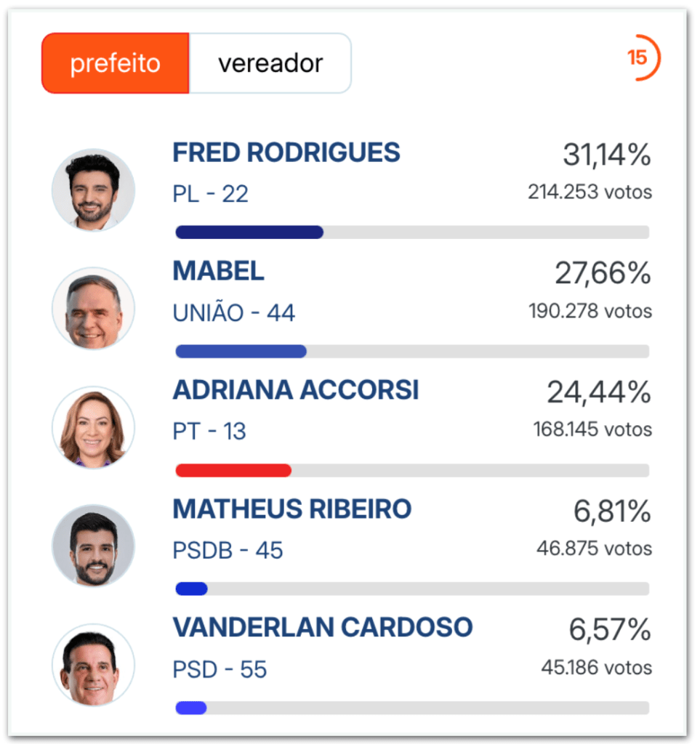Click the PT - 13 party label
The image size is (700, 744).
pyautogui.click(x=209, y=432)
